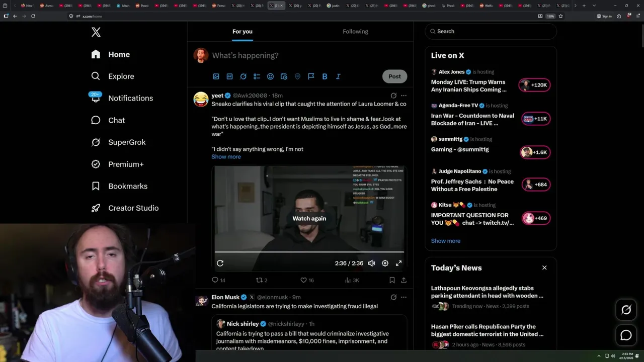The image size is (644, 362).
Task: Open Chat from the sidebar
Action: [x=108, y=120]
